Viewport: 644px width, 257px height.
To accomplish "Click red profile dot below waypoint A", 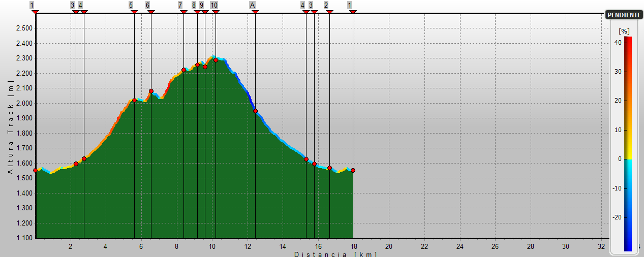I will point(255,111).
